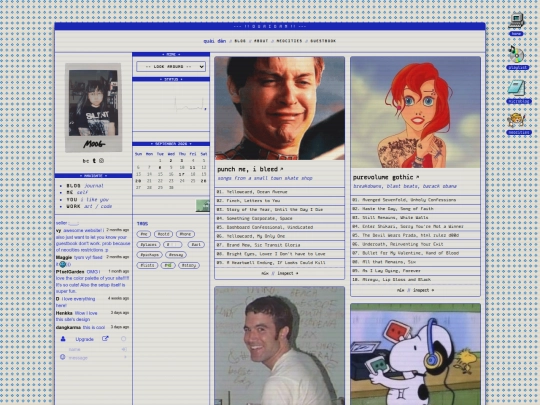Open the chat pop-out external link icon

pos(105,339)
